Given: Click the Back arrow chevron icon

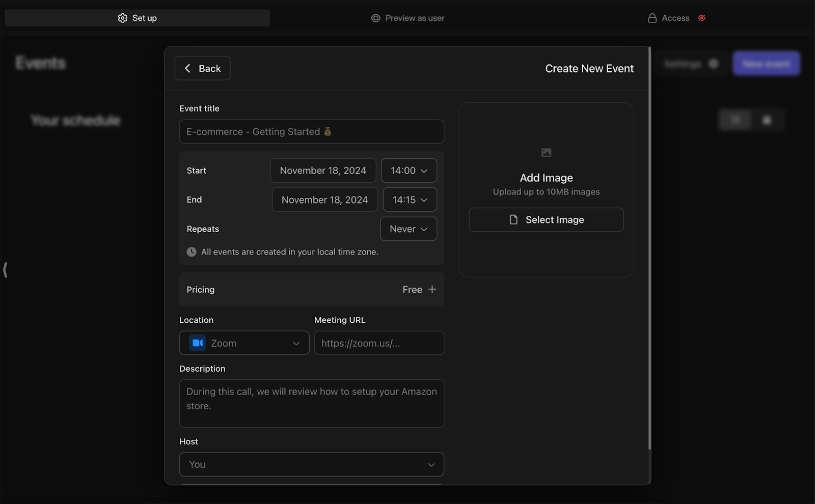Looking at the screenshot, I should click(x=187, y=68).
